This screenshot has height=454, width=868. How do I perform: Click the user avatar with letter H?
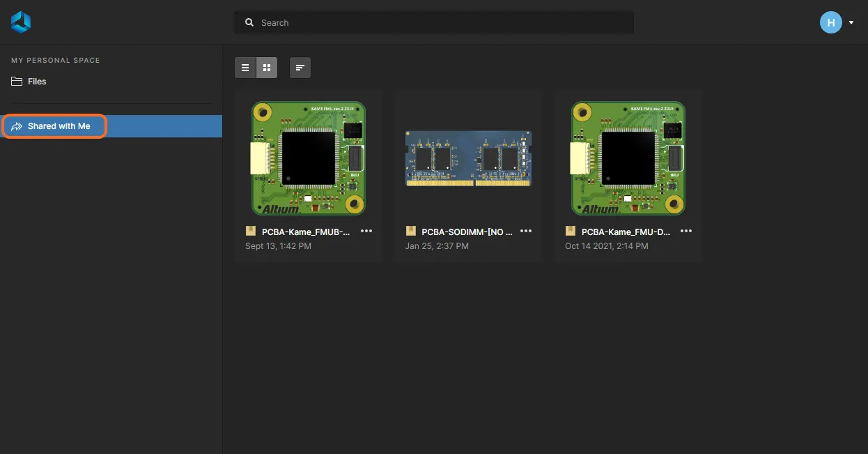point(830,22)
